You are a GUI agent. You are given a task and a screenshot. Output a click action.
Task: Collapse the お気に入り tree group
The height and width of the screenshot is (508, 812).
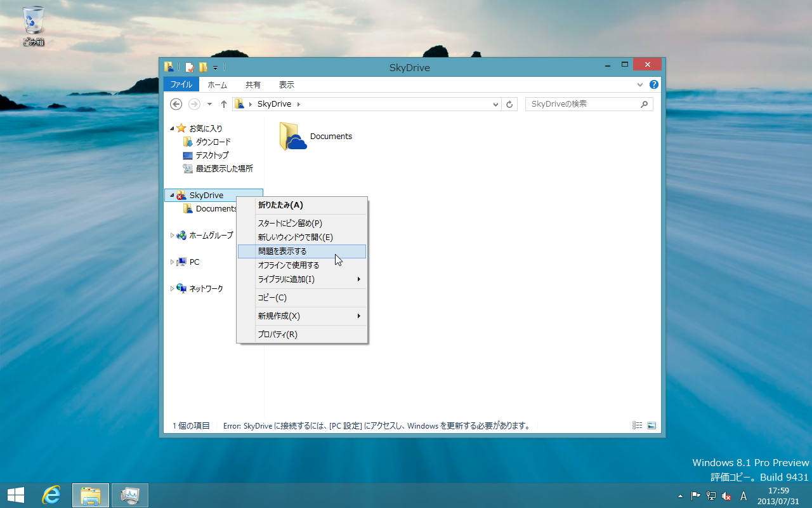point(172,128)
